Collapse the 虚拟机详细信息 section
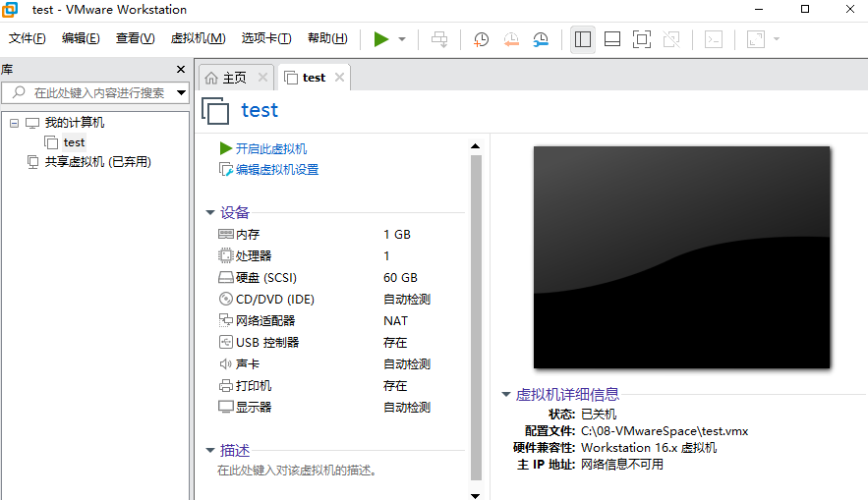868x500 pixels. click(505, 394)
